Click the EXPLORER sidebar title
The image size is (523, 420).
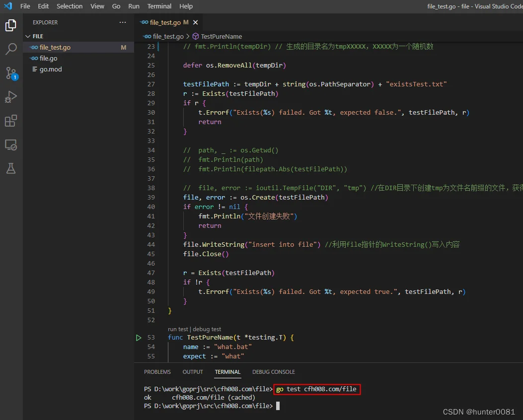click(45, 22)
